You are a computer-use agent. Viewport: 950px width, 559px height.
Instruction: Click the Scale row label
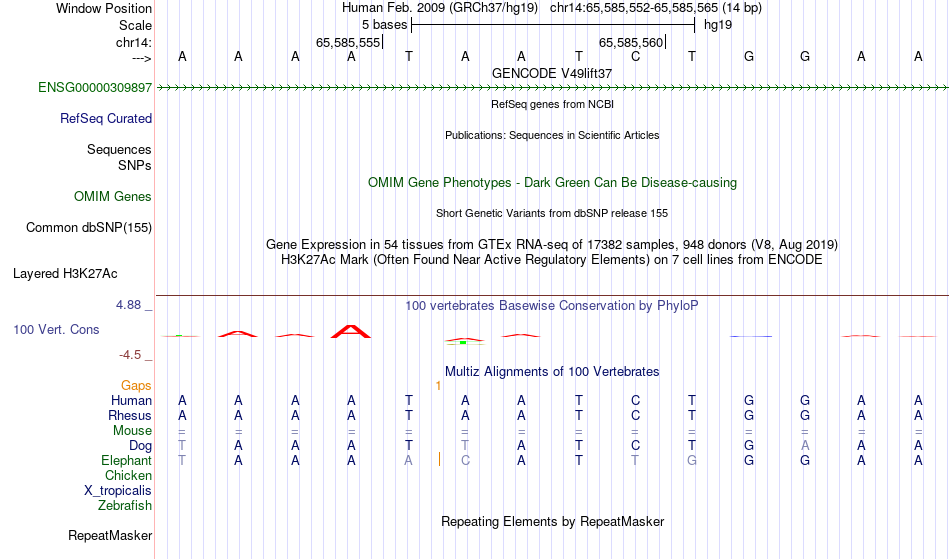[x=135, y=25]
